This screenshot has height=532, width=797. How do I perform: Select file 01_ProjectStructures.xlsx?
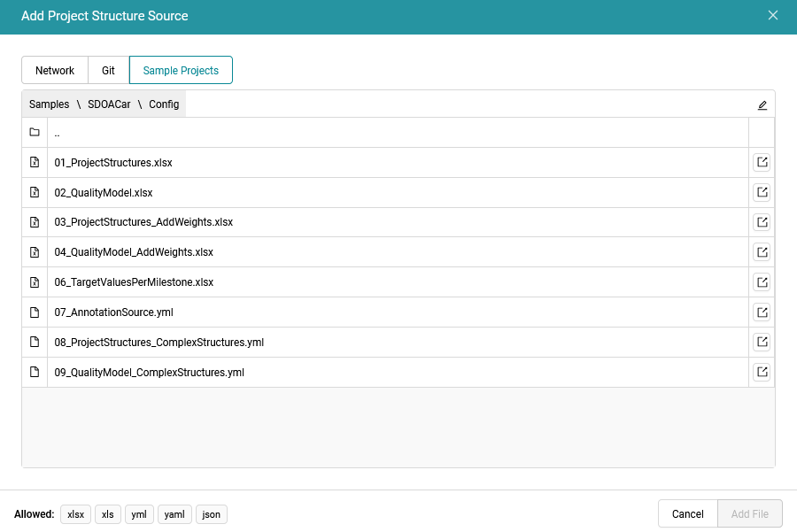[398, 163]
